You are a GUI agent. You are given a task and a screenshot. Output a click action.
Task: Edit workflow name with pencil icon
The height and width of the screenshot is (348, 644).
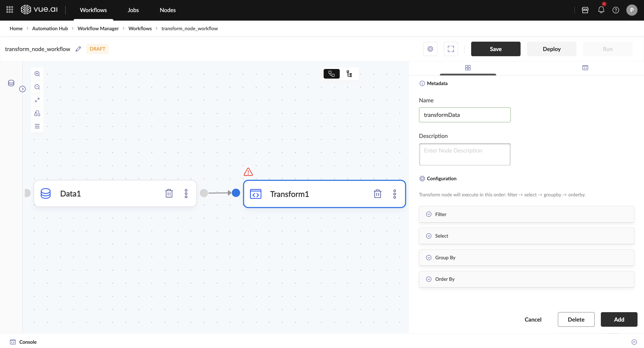[78, 49]
